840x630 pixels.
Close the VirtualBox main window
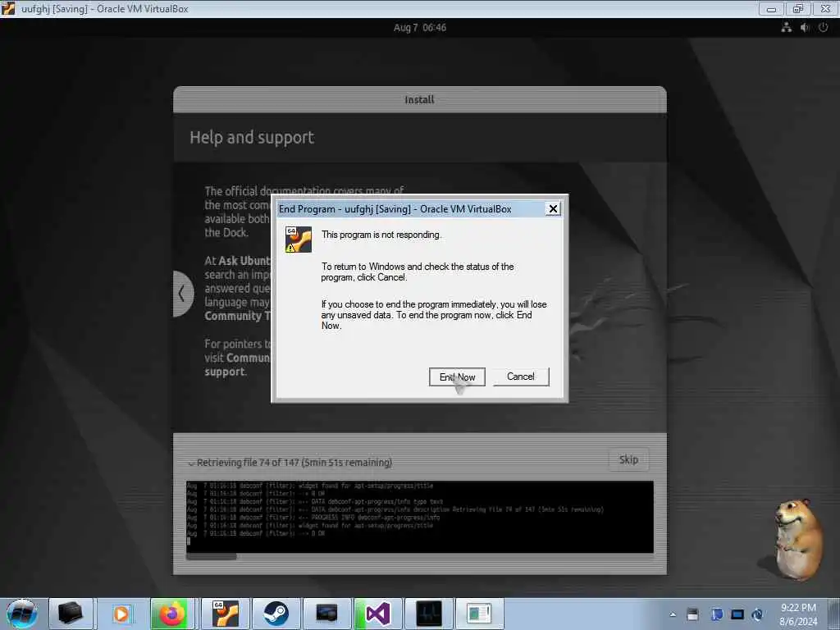(825, 9)
